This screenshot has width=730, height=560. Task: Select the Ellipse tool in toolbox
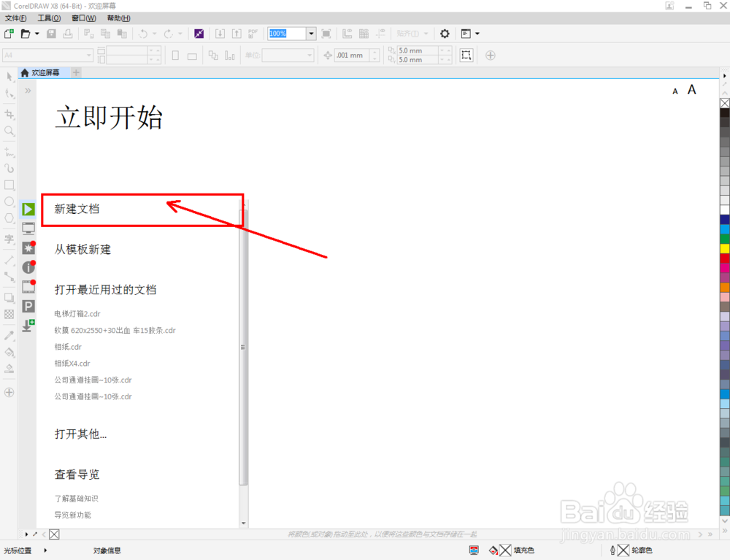click(9, 202)
